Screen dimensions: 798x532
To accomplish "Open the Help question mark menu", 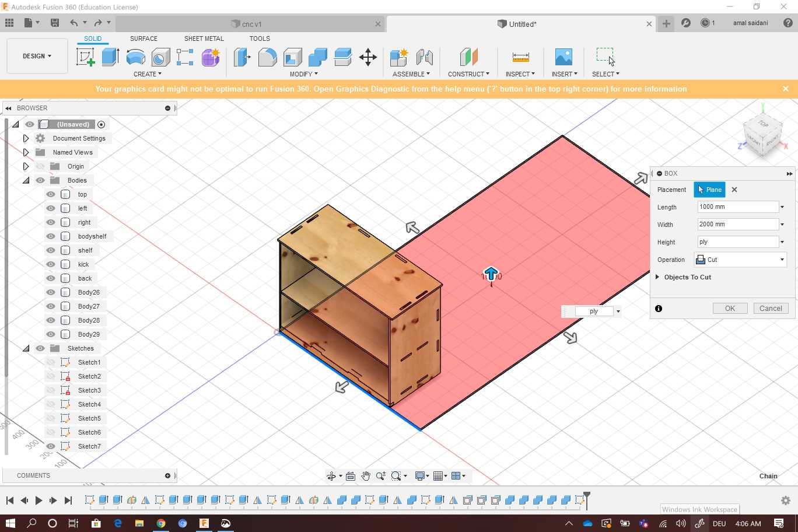I will tap(787, 23).
